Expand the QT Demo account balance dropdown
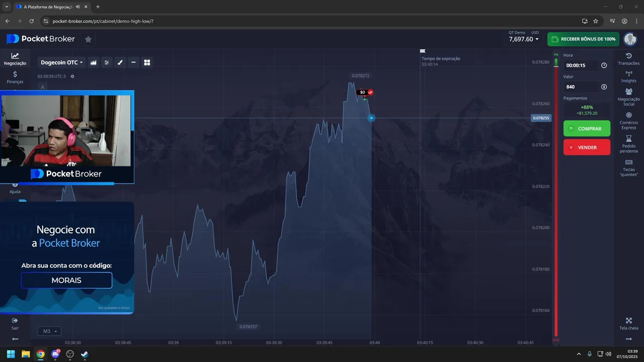Screen dimensions: 644x362 [x=524, y=39]
